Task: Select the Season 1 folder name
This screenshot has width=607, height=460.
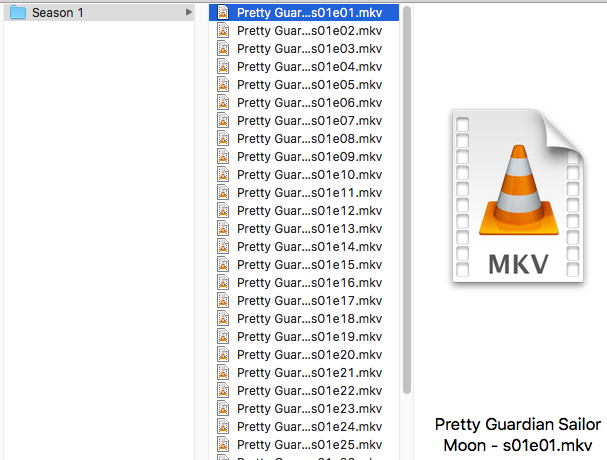Action: (x=58, y=13)
